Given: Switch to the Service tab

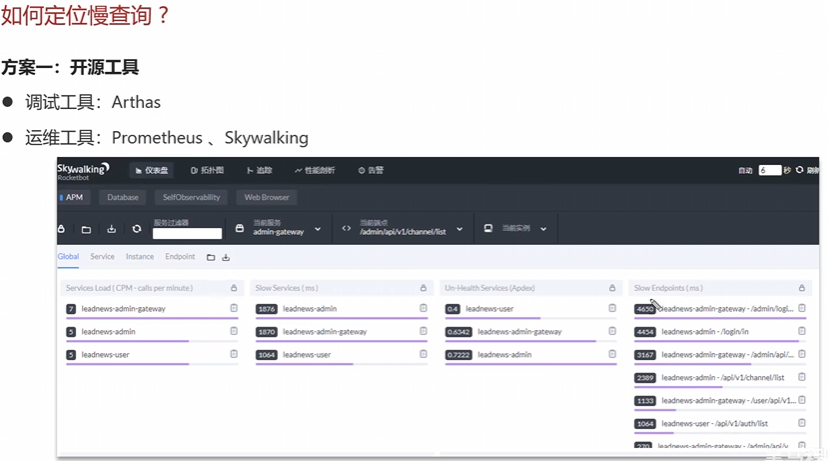Looking at the screenshot, I should pos(102,257).
